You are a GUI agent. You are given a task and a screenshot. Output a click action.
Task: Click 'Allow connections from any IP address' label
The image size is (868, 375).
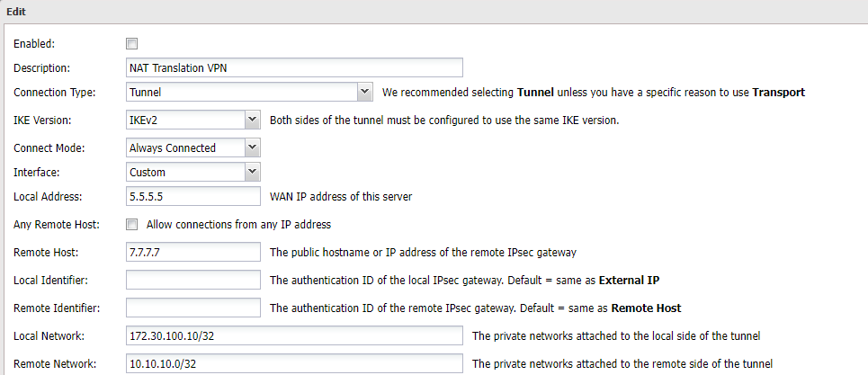point(238,225)
